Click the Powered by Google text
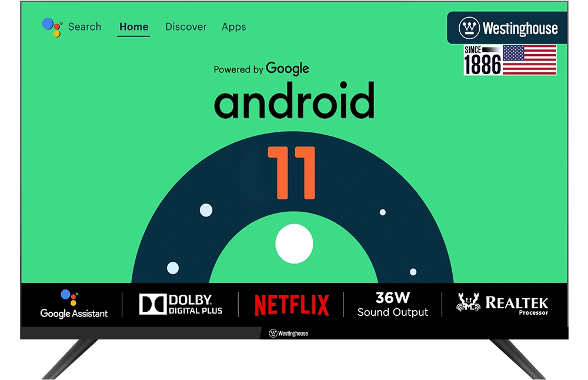This screenshot has width=588, height=380. 261,69
